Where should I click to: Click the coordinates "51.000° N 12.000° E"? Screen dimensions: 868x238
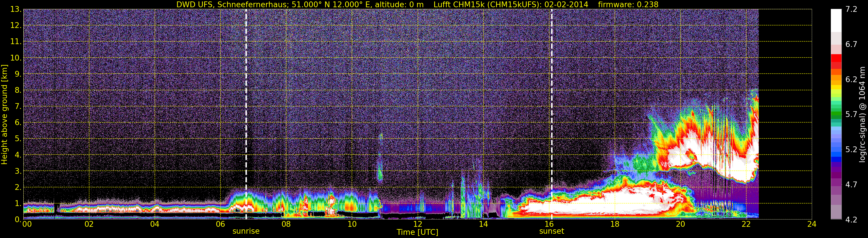click(327, 4)
